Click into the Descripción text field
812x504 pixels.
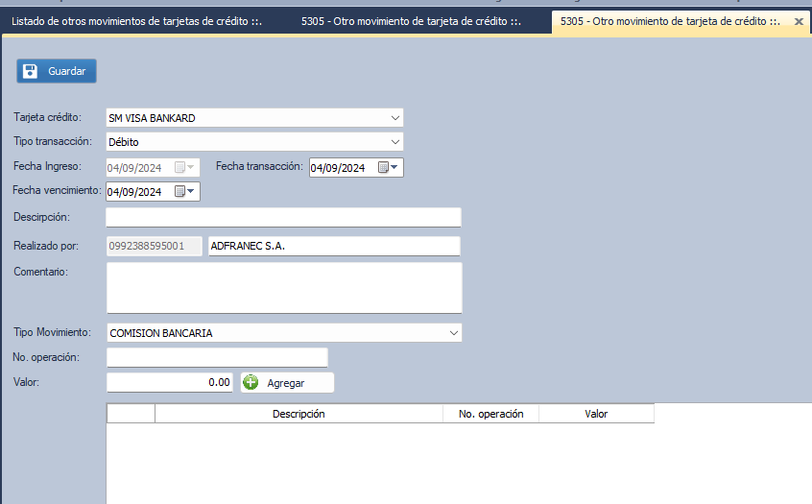tap(283, 217)
